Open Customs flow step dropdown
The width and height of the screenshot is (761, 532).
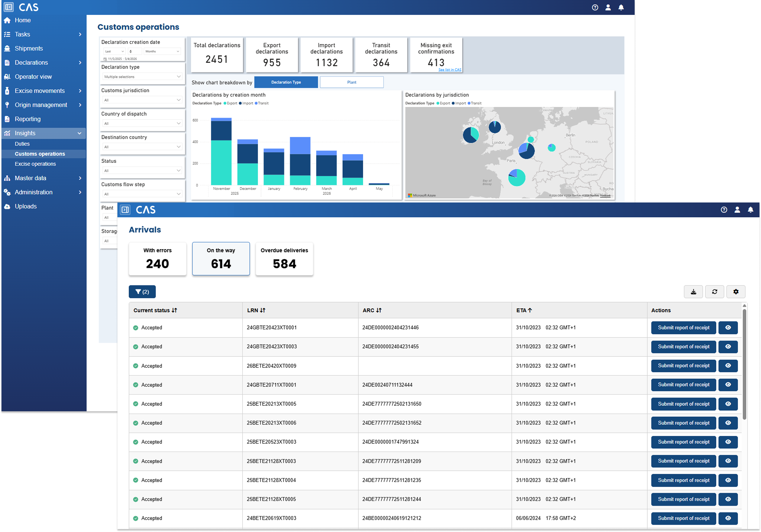click(143, 194)
